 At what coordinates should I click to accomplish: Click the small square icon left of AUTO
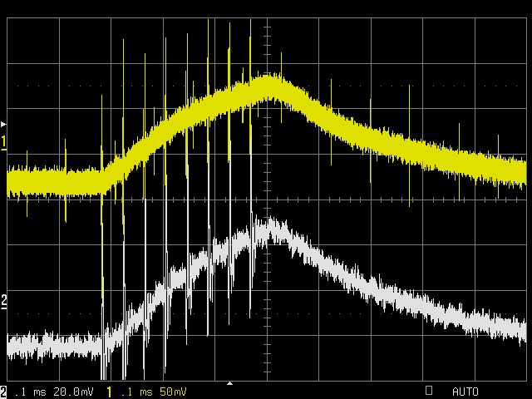[x=429, y=390]
